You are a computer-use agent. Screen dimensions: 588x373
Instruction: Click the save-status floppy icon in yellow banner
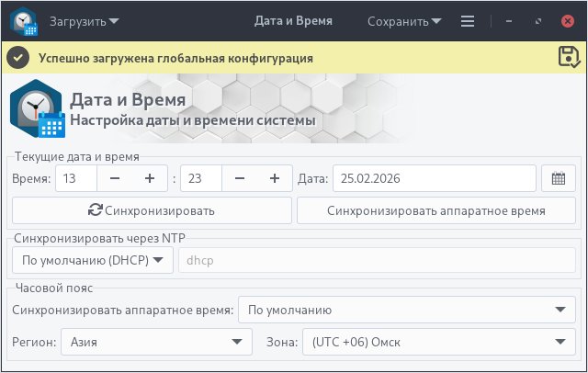(x=569, y=57)
